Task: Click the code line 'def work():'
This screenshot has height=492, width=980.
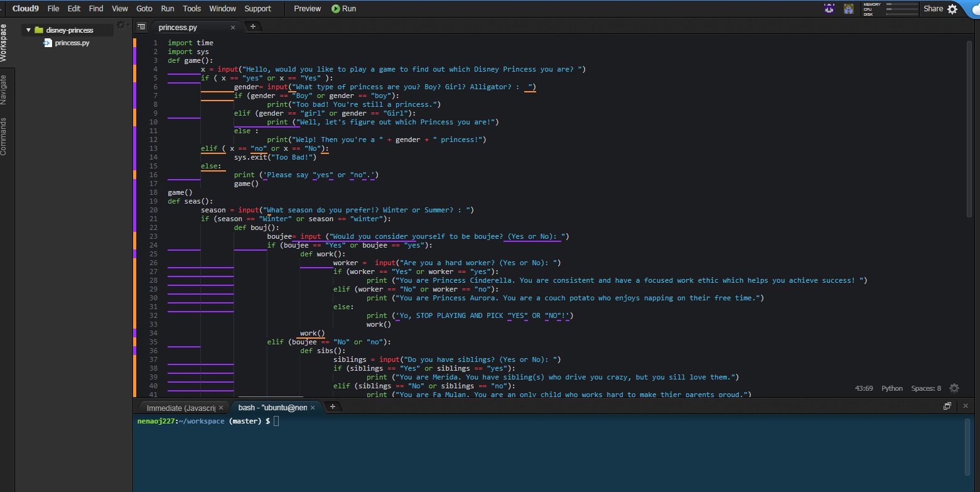Action: [x=323, y=254]
